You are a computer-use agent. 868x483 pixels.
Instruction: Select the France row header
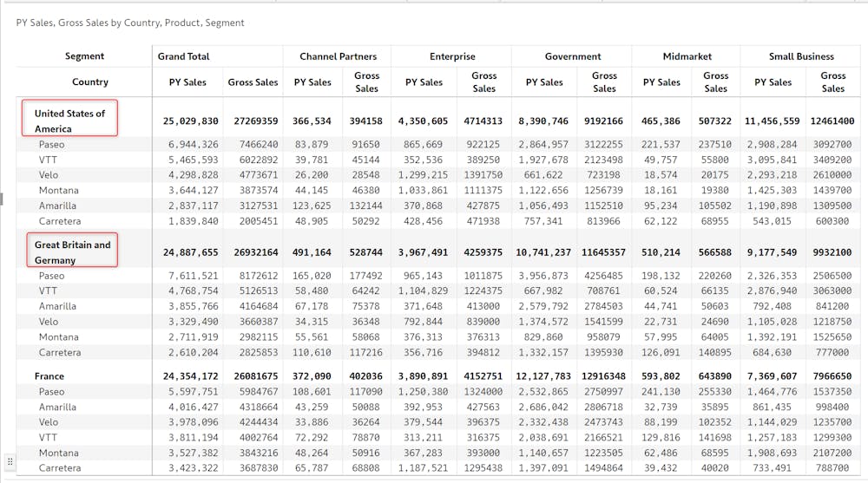pyautogui.click(x=49, y=376)
